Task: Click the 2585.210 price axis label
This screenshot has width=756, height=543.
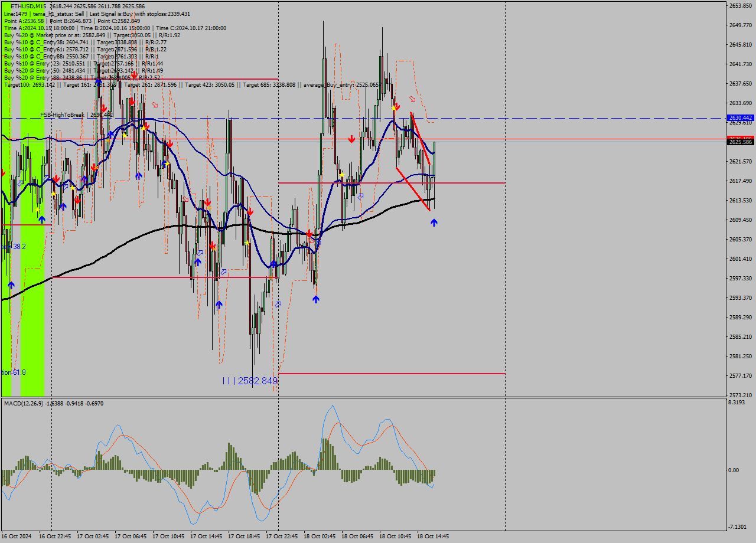Action: tap(740, 337)
